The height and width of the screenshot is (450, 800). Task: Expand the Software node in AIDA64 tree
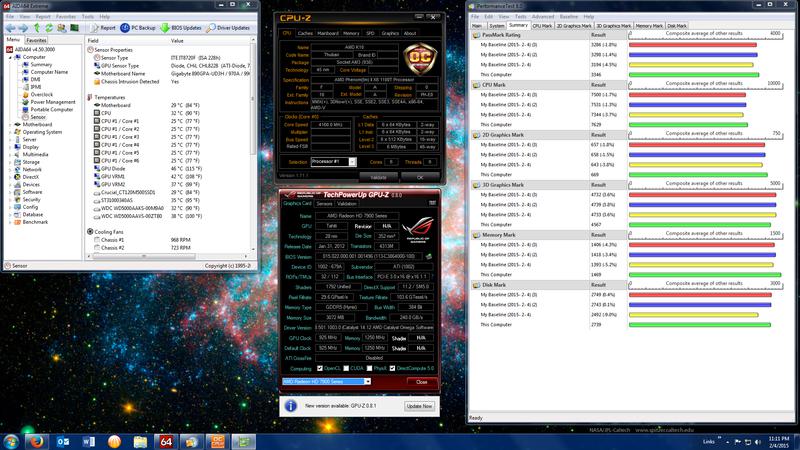(x=10, y=192)
